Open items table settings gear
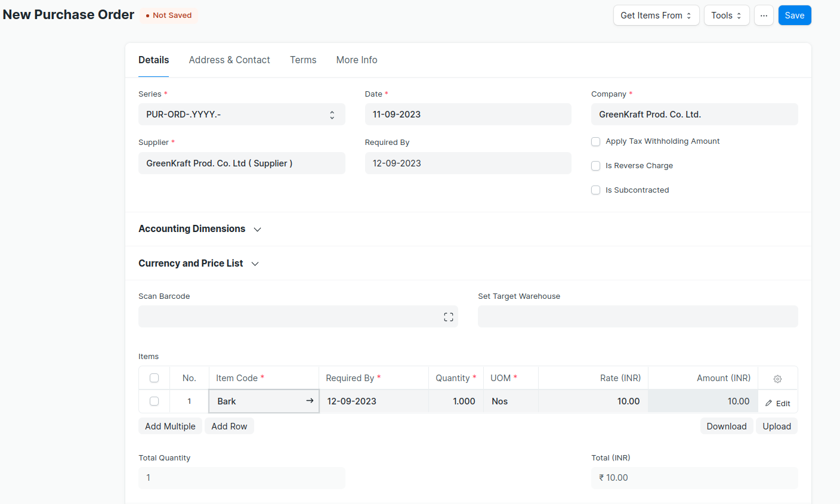The height and width of the screenshot is (504, 840). tap(777, 379)
